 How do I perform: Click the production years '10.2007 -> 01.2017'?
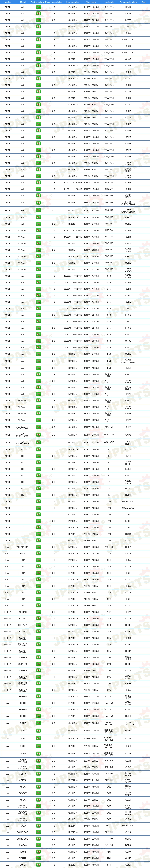73,276
